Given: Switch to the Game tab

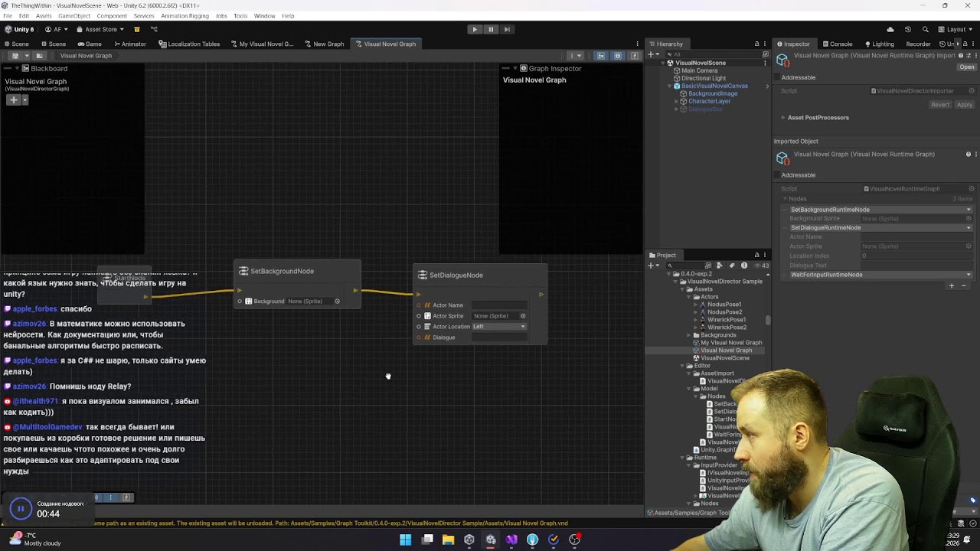Looking at the screenshot, I should [x=90, y=44].
